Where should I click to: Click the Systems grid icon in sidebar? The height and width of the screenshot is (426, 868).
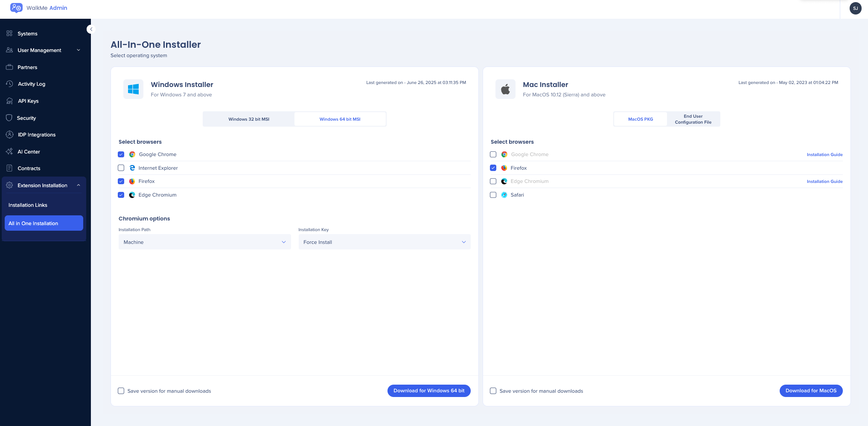pos(9,33)
